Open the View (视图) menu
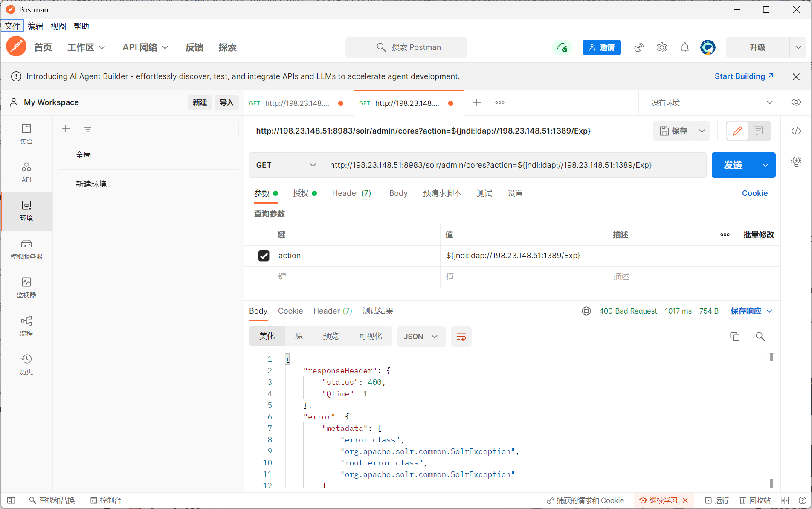The image size is (812, 509). (58, 26)
